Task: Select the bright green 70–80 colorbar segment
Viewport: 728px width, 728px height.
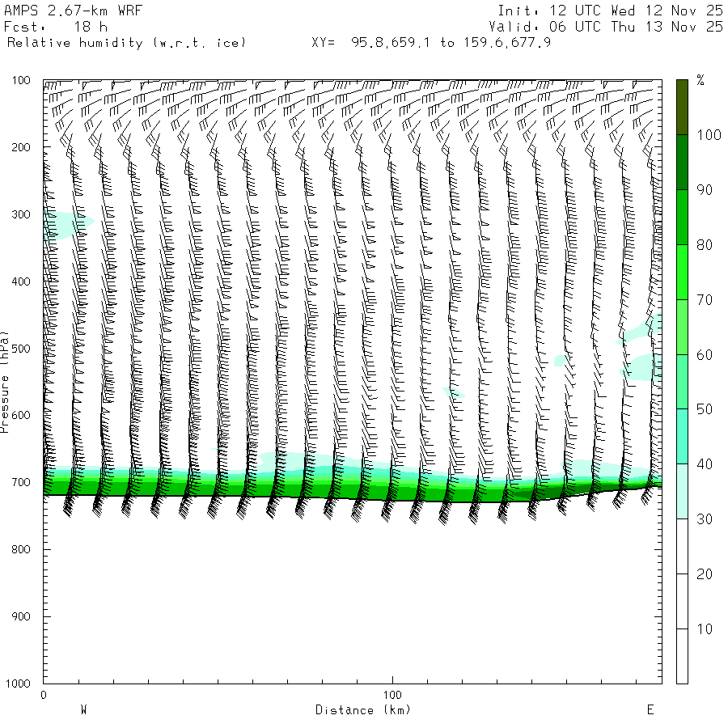Action: [x=682, y=272]
